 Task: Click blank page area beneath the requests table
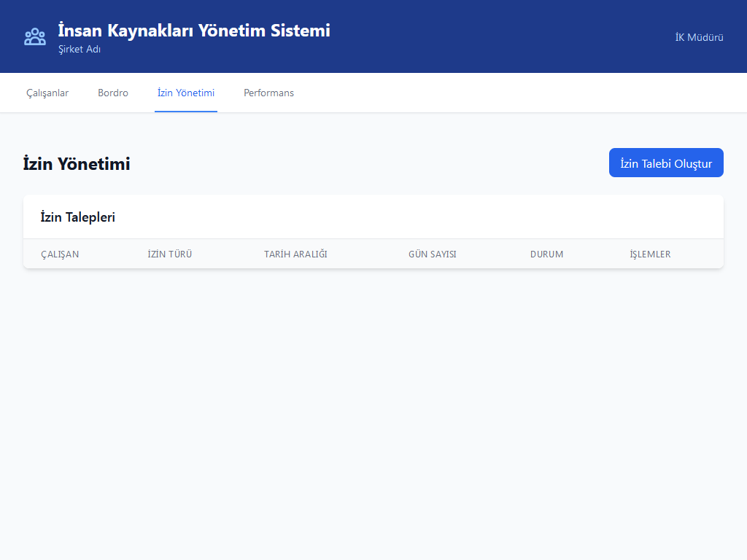373,408
